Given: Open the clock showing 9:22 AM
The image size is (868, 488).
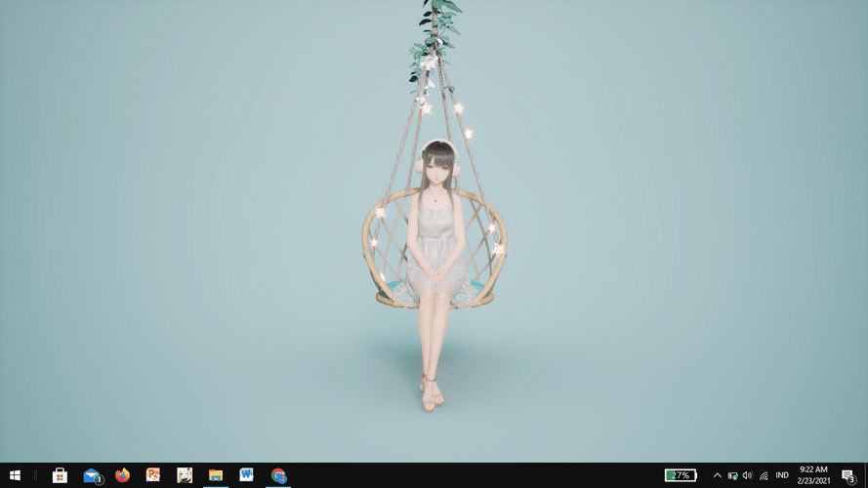Looking at the screenshot, I should click(x=813, y=475).
